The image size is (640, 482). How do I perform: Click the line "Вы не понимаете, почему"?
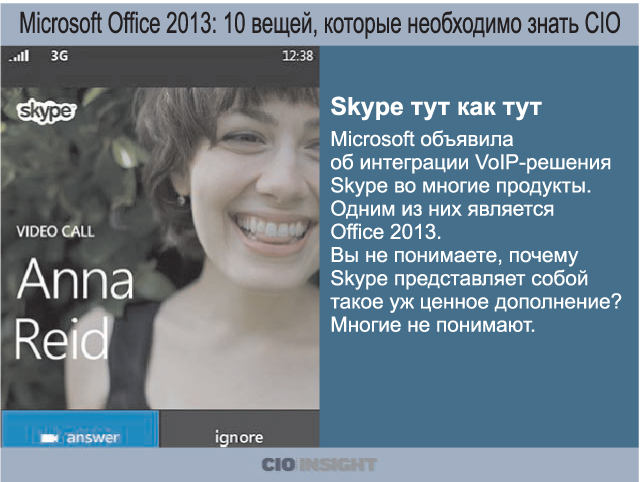454,256
